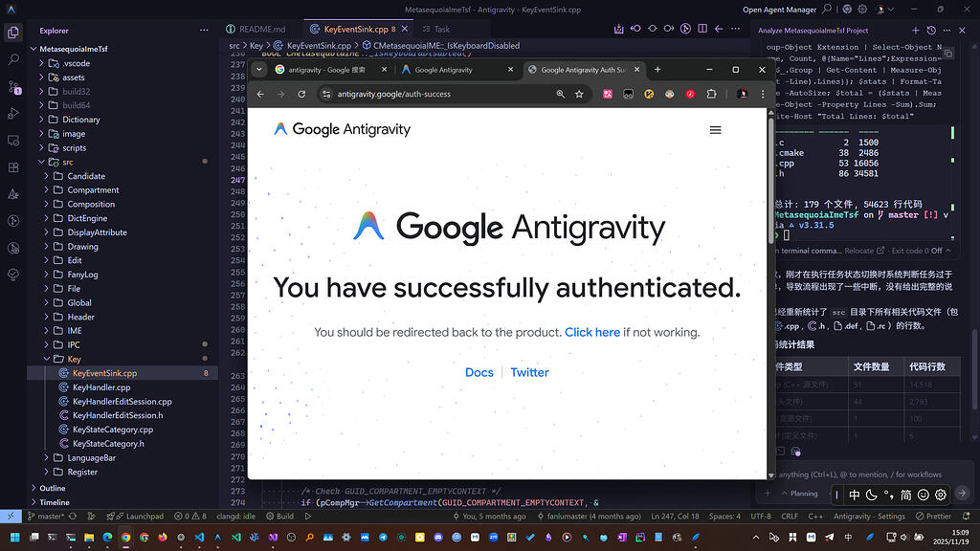The height and width of the screenshot is (551, 980).
Task: Click the Relocate terminal link
Action: point(864,251)
